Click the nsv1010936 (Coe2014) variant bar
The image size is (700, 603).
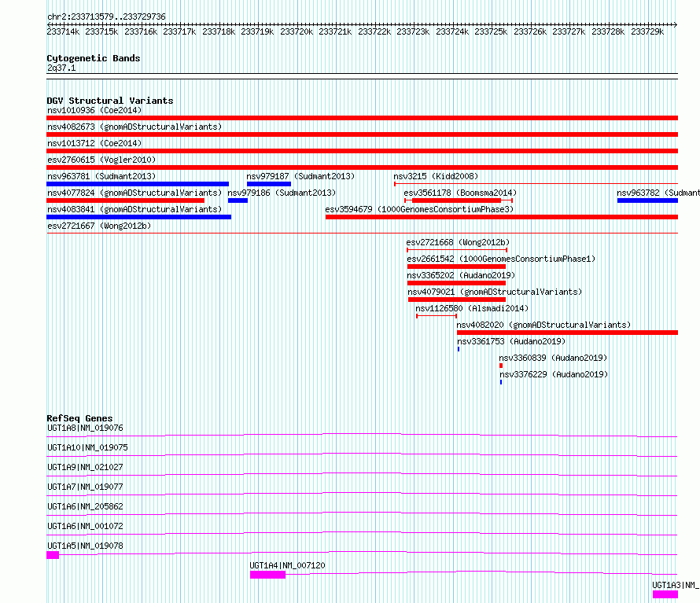(x=362, y=118)
